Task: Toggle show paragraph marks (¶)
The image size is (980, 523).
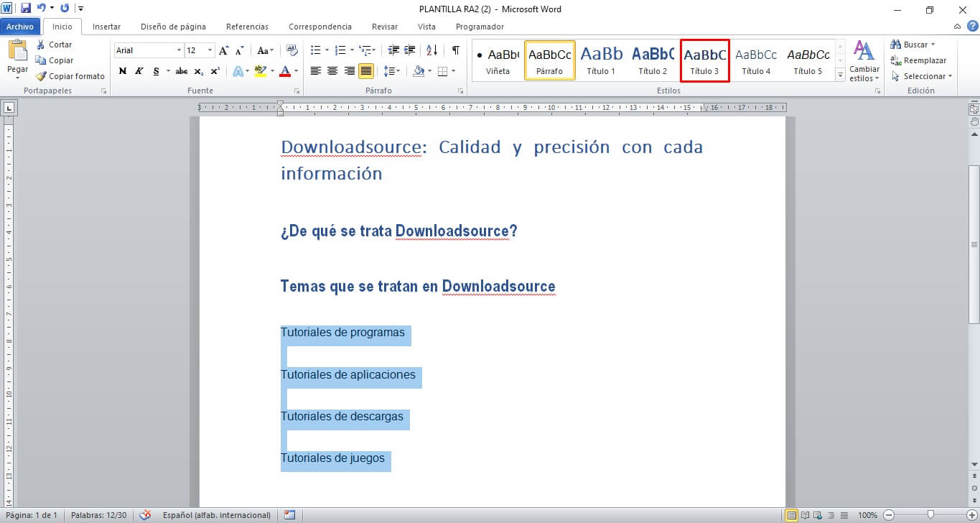Action: coord(455,50)
